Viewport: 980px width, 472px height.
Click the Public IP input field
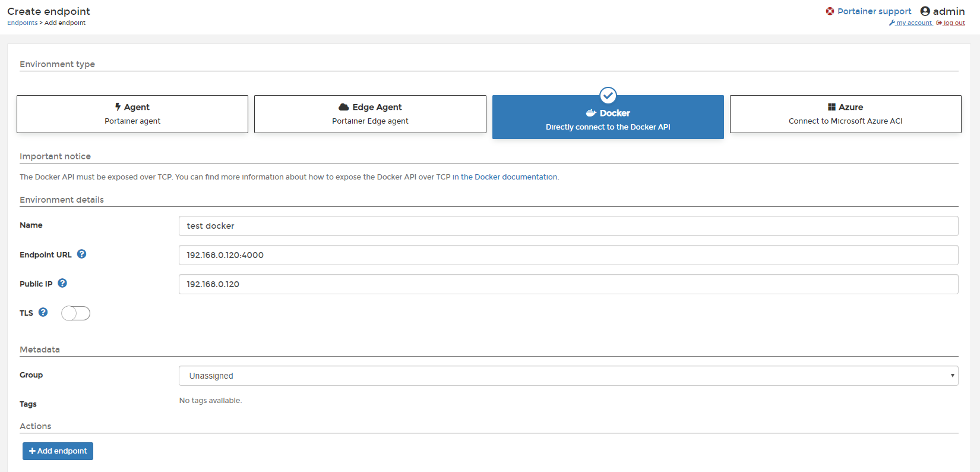(x=568, y=284)
